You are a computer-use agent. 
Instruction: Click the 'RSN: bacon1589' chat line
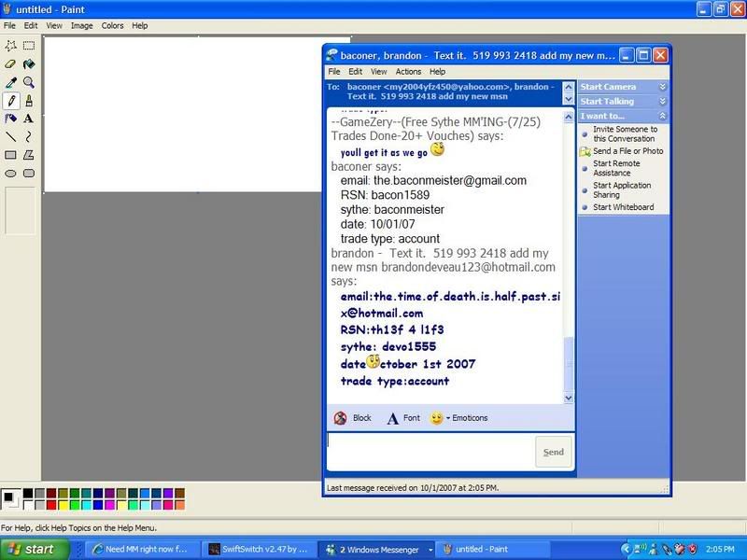point(385,195)
